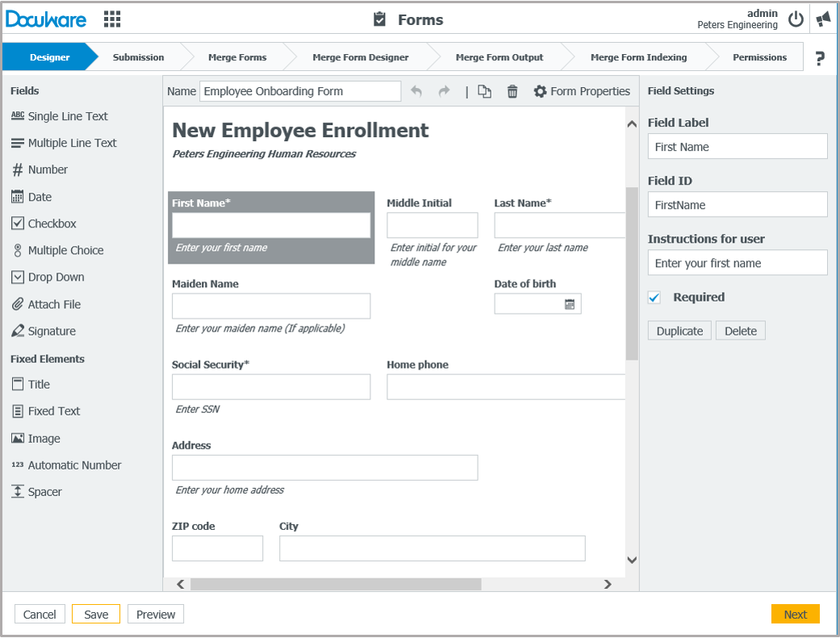Choose the Drop Down field type
This screenshot has width=840, height=638.
56,277
